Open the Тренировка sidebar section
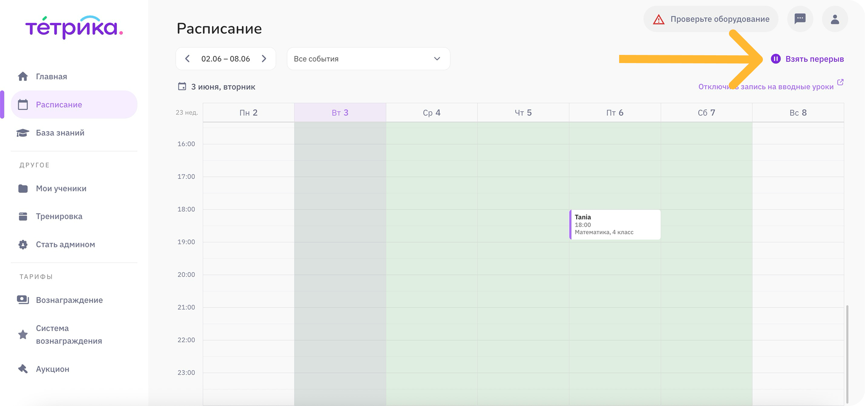Viewport: 868px width, 406px height. point(59,216)
